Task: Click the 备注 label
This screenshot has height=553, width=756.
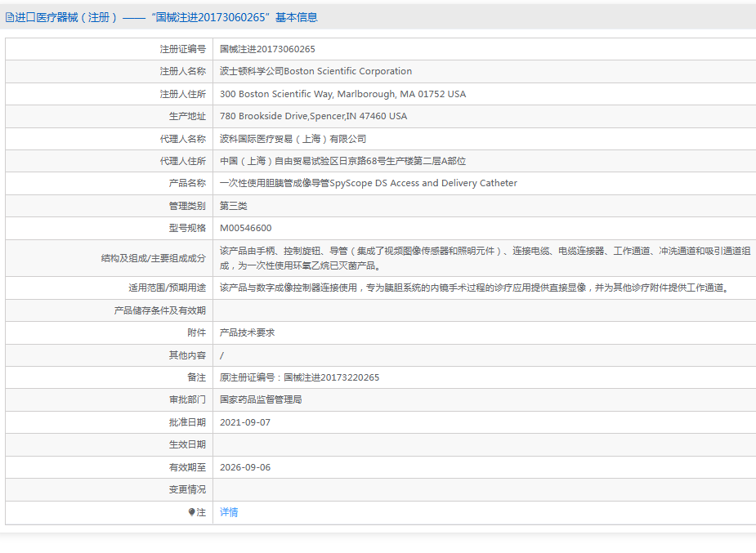Action: (x=196, y=377)
